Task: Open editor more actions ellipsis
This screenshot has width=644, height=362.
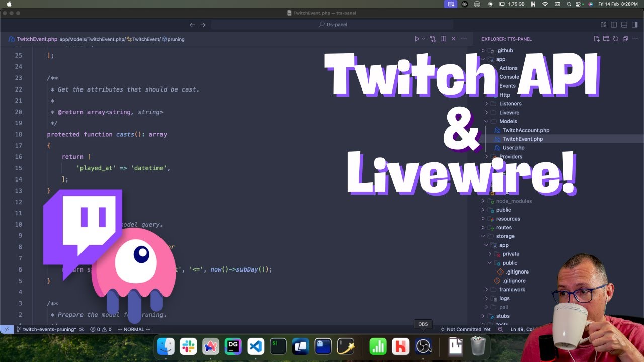Action: click(x=464, y=39)
